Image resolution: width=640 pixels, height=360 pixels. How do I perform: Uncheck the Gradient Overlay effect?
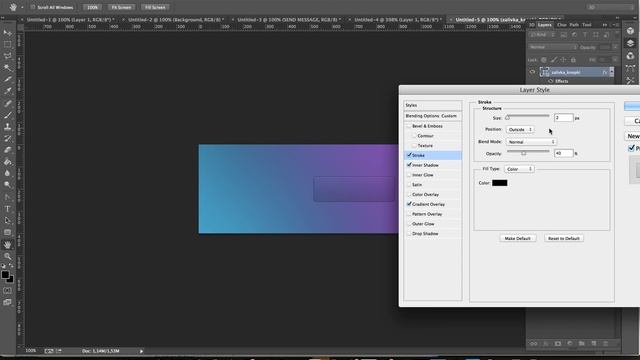click(x=409, y=204)
